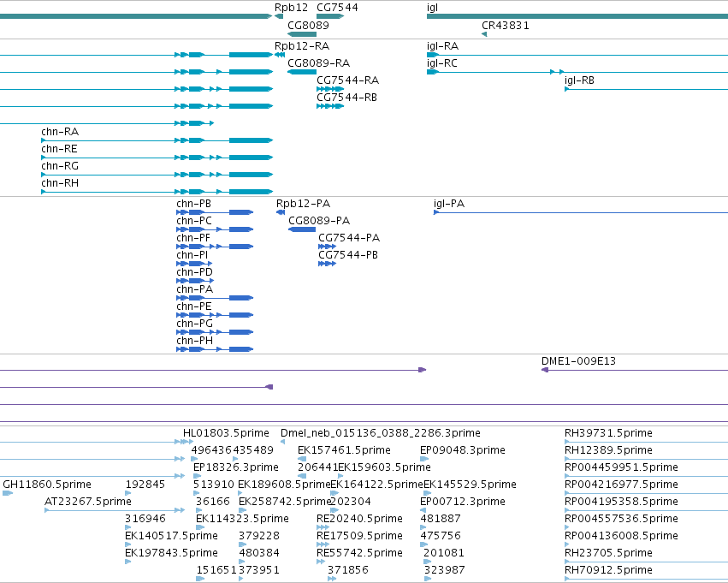Viewport: 728px width, 583px height.
Task: Click the CG7544 gene feature
Action: (x=330, y=16)
